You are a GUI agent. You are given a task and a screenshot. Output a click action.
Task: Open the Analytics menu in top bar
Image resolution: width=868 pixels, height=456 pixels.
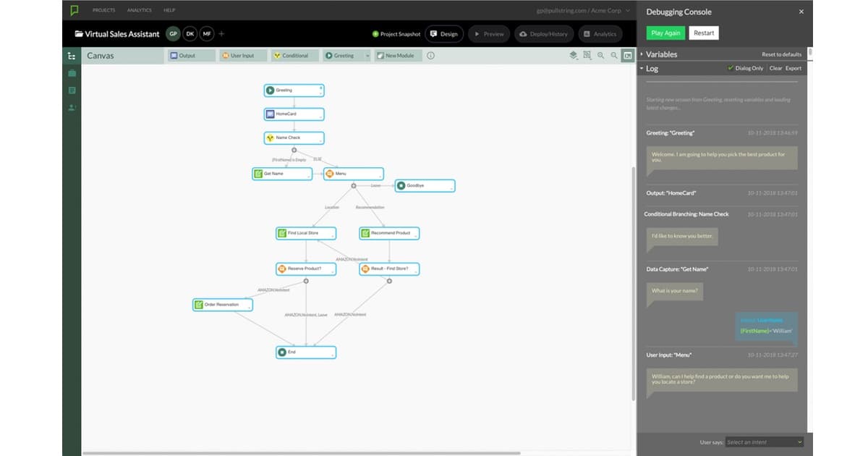pos(139,11)
